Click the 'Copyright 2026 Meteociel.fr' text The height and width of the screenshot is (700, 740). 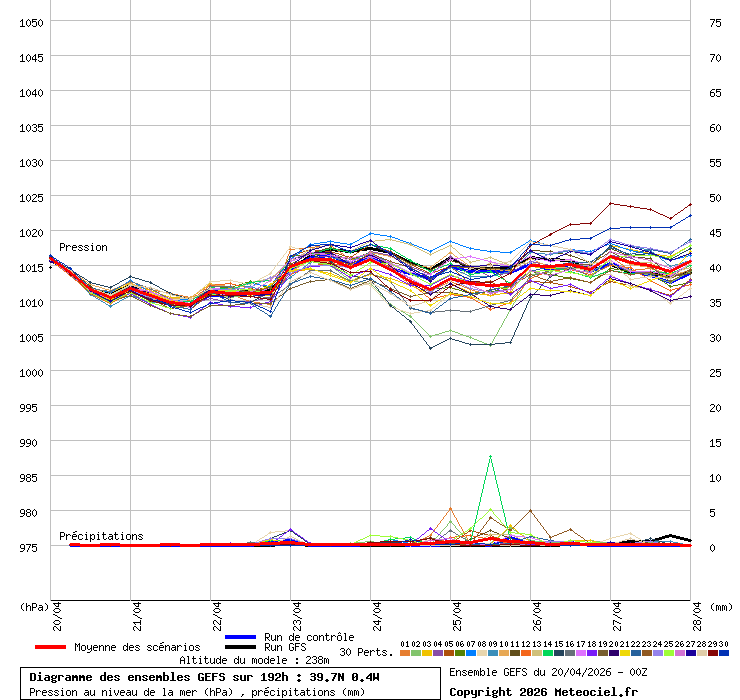(543, 691)
